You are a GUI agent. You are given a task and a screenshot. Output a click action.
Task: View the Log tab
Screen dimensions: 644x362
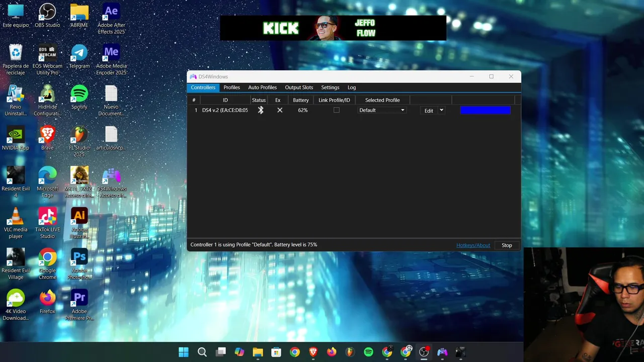click(352, 87)
